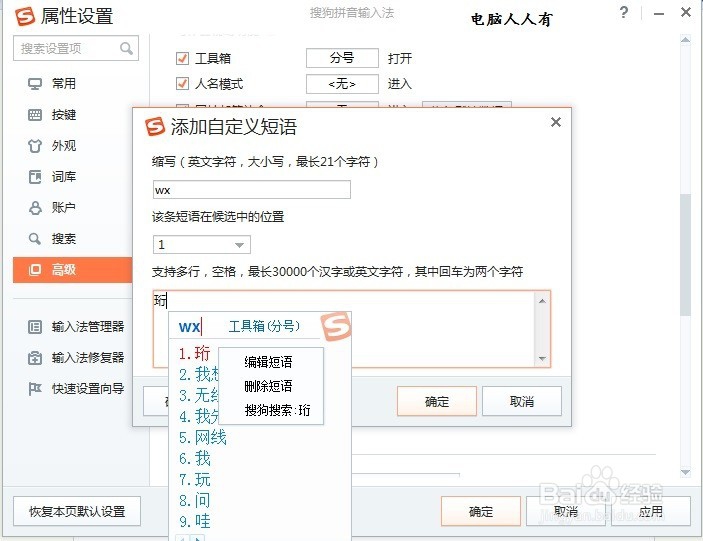Image resolution: width=703 pixels, height=541 pixels.
Task: Click the <无> hotkey button for 人名模式
Action: tap(342, 84)
